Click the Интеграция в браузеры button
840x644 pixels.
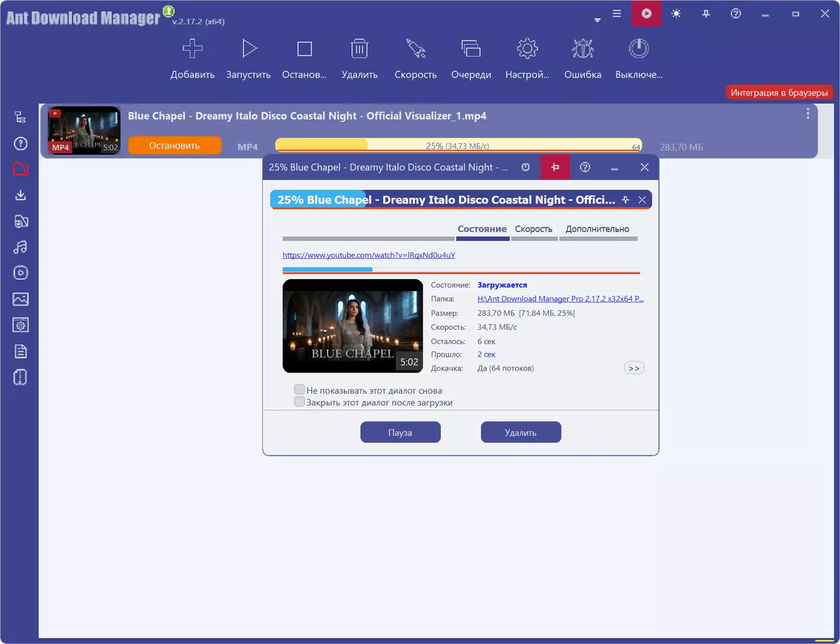pos(779,92)
